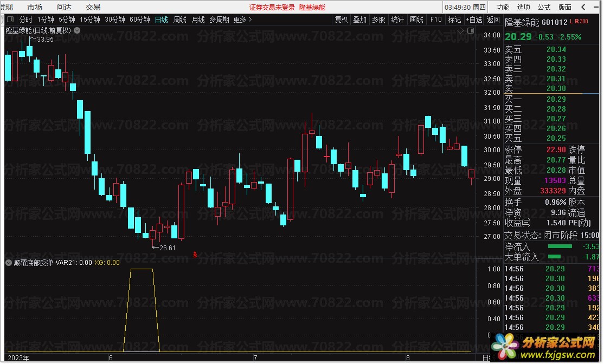Open the 功能 menu
This screenshot has height=364, width=604.
coord(503,7)
